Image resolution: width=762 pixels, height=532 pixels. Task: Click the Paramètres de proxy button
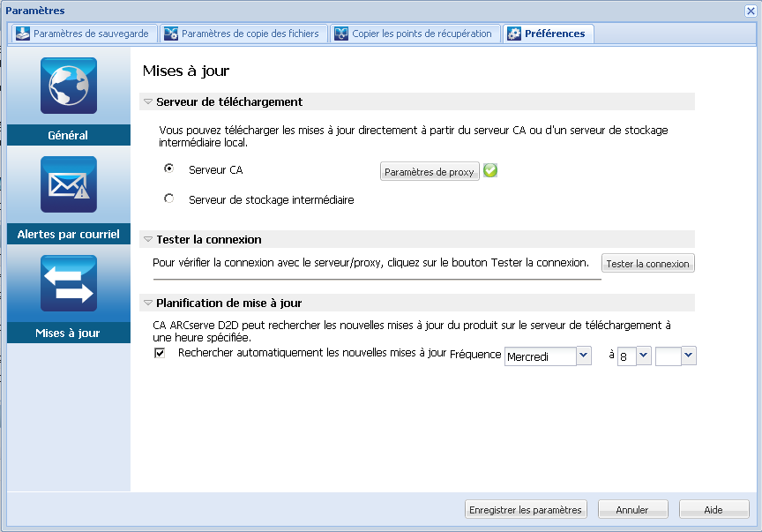(430, 172)
